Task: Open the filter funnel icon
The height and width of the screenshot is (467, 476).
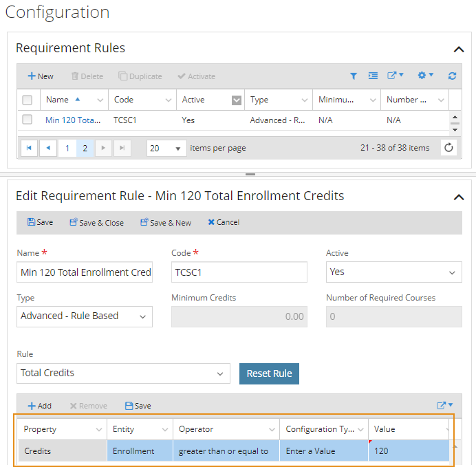Action: point(354,76)
